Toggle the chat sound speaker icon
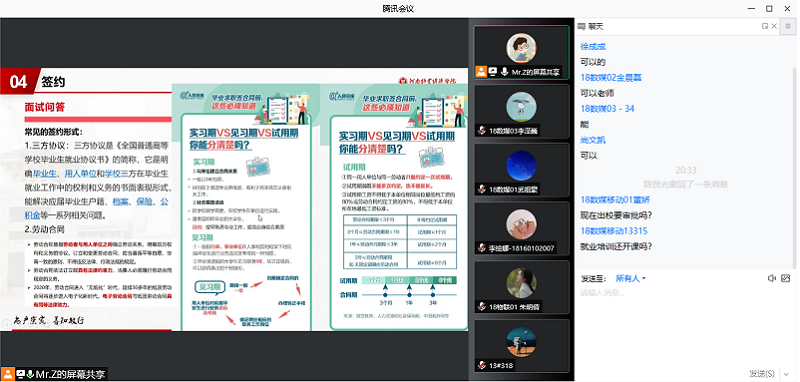Screen dimensions: 800x382 coord(772,278)
